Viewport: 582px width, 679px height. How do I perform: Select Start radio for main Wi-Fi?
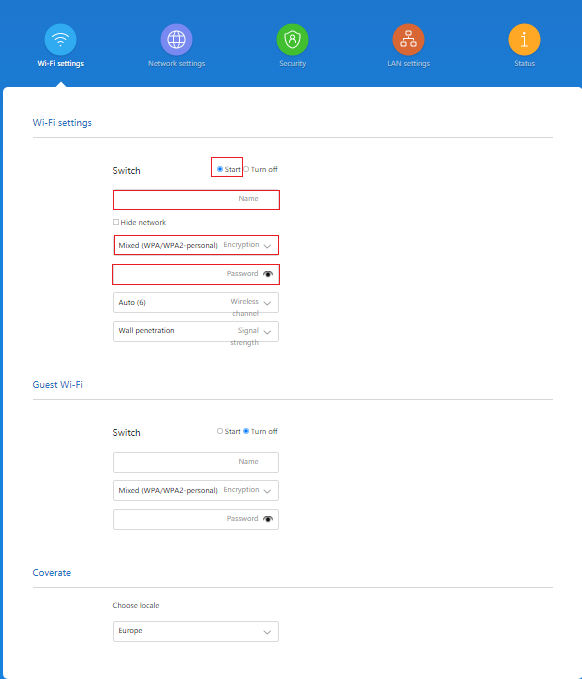[220, 169]
